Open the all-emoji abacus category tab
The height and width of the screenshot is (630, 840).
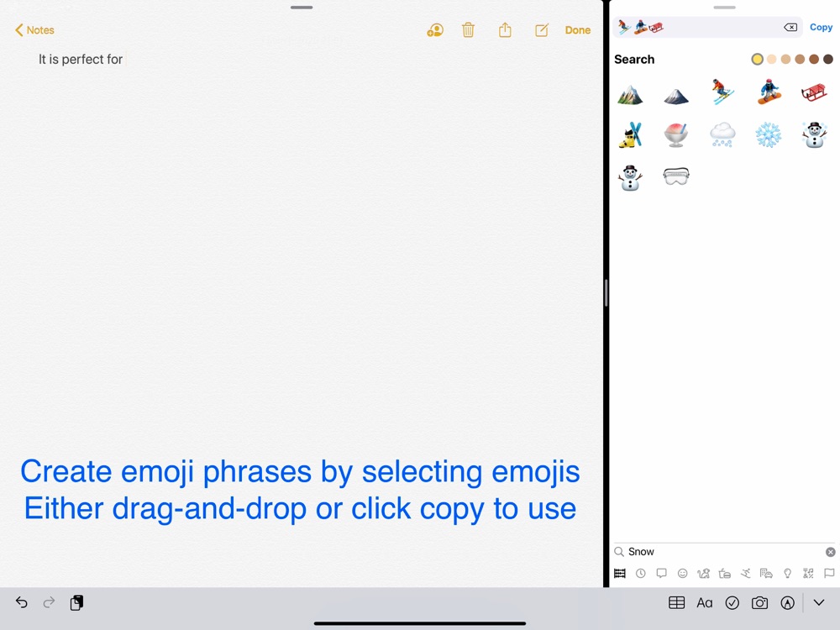tap(620, 573)
